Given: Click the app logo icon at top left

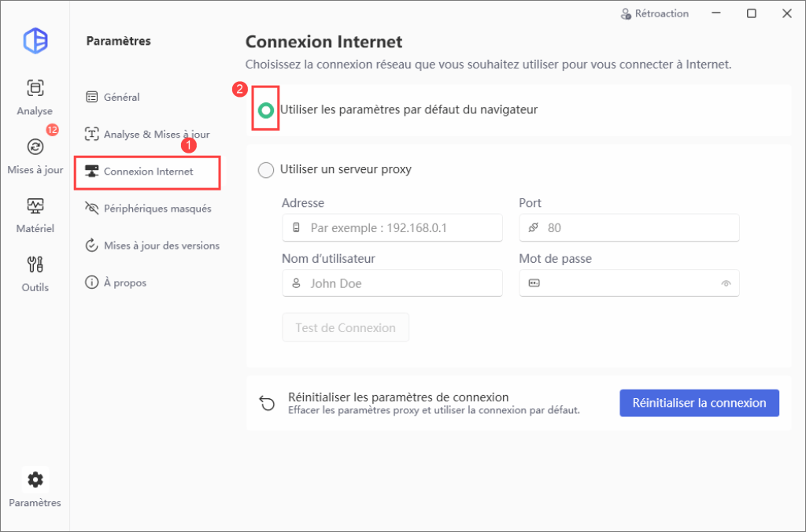Looking at the screenshot, I should point(35,41).
